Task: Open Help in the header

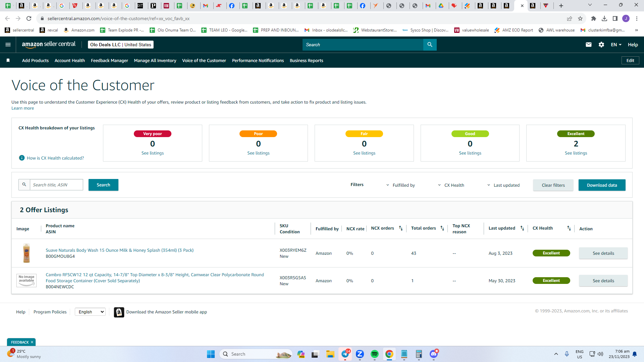Action: click(x=633, y=45)
